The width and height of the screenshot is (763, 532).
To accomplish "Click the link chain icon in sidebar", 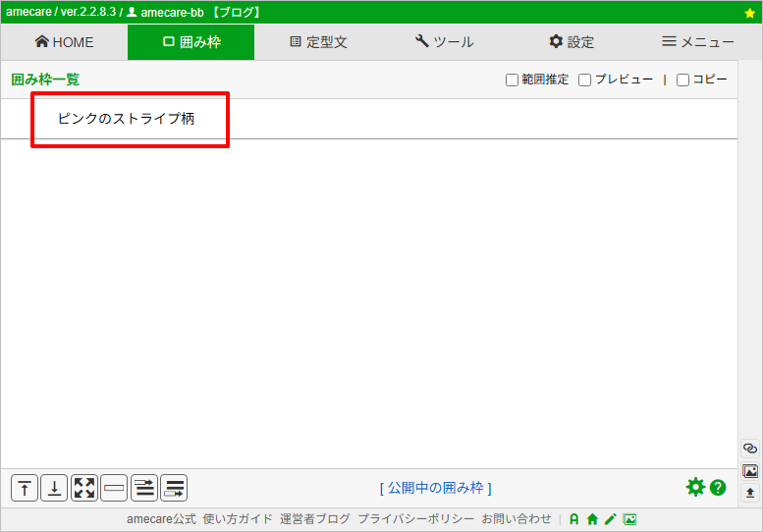I will point(750,449).
